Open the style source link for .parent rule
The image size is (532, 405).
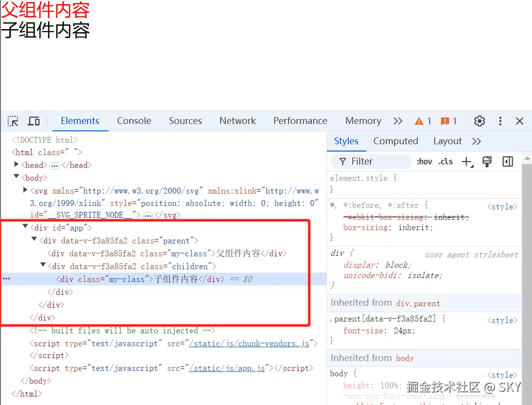click(502, 320)
